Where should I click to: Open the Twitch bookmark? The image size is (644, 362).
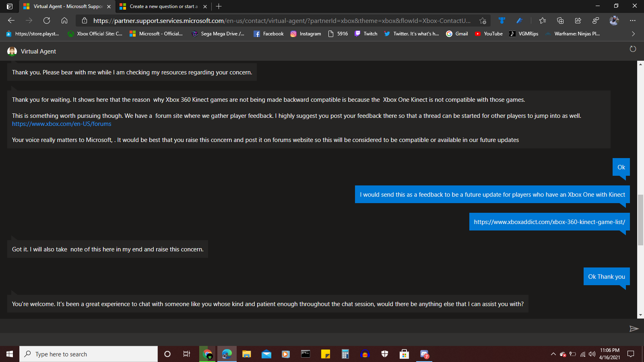point(366,34)
